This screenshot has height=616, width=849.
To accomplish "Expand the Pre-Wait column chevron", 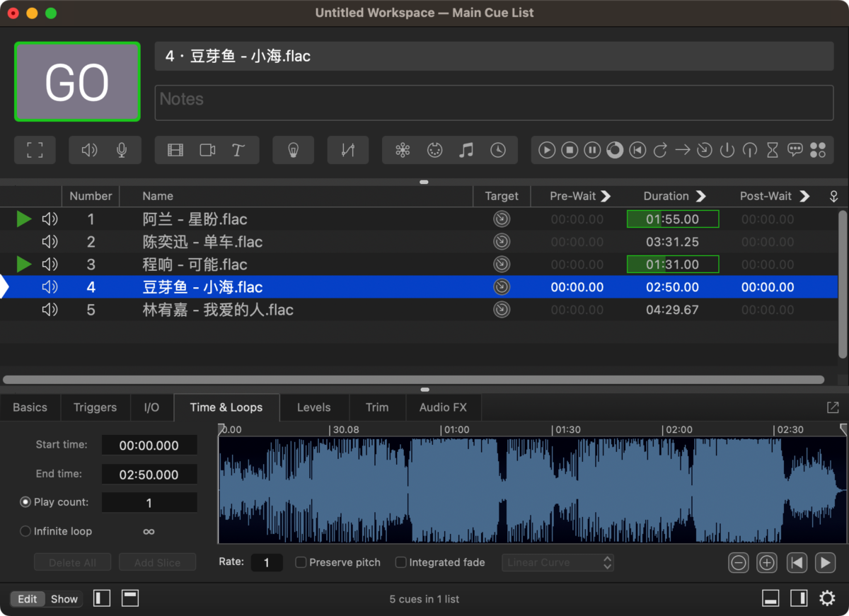I will [x=606, y=197].
